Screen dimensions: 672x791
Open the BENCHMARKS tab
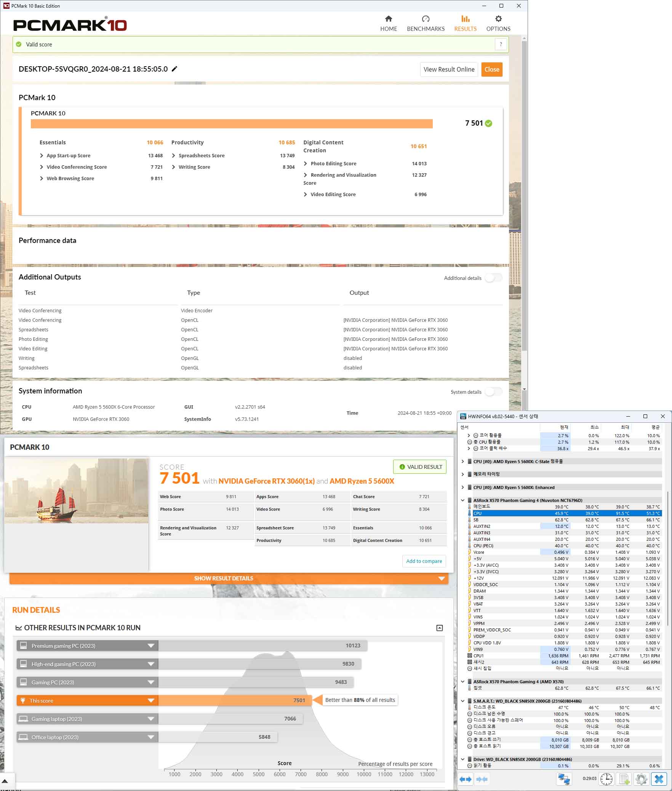coord(426,24)
